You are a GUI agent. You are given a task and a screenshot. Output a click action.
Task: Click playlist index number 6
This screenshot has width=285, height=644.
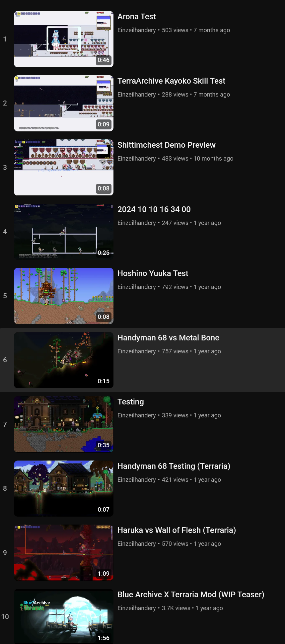click(x=5, y=360)
